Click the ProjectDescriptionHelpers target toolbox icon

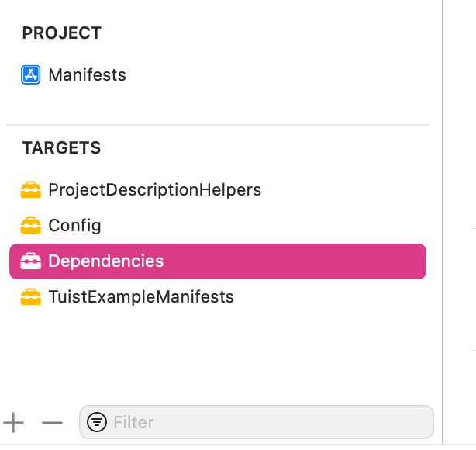click(x=31, y=189)
